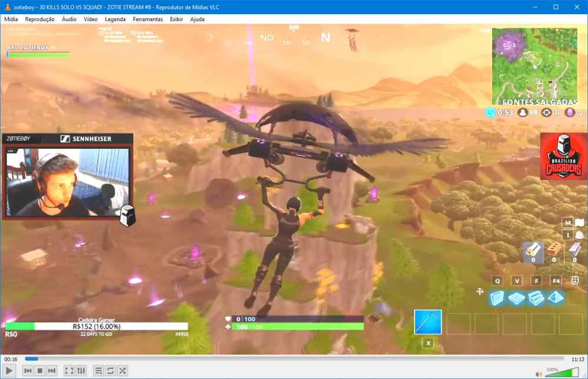Screen dimensions: 588x379
Task: Click the Q keybind label
Action: click(x=497, y=281)
